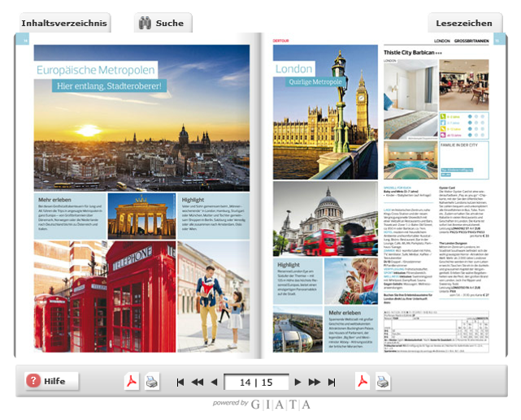
Task: Click the 'Hier entlang, Stadteroberer!' banner
Action: pos(109,86)
